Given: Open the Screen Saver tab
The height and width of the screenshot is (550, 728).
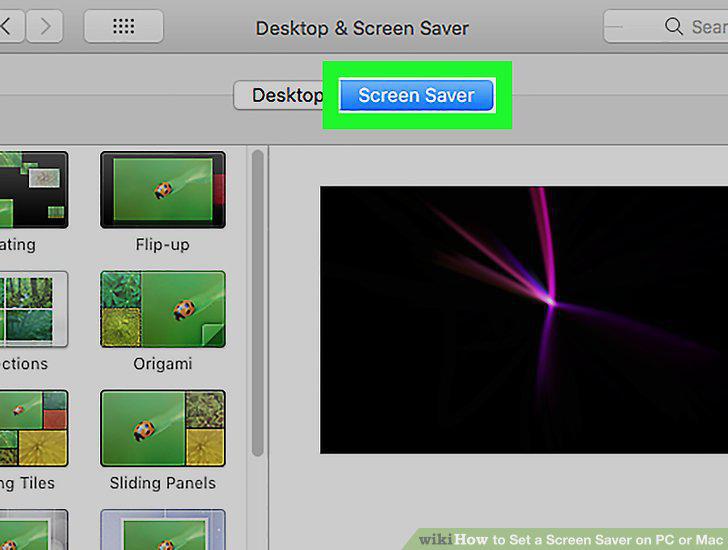Looking at the screenshot, I should tap(416, 95).
